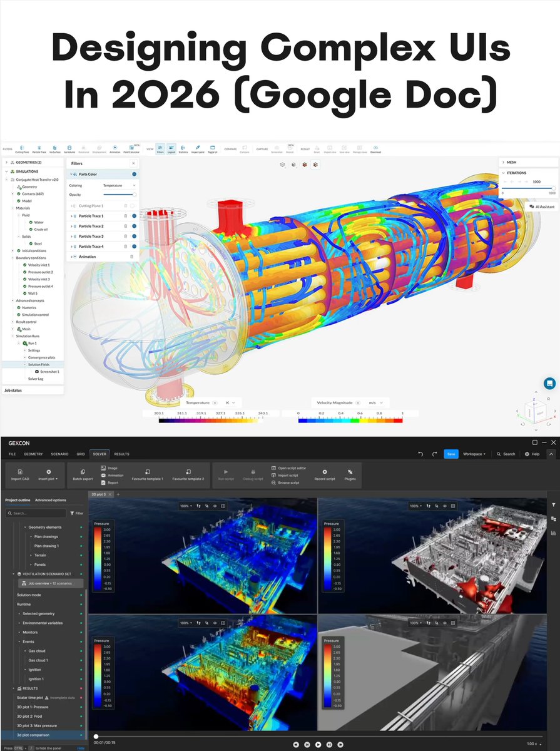Toggle eye icon in top-right 3D plot
The width and height of the screenshot is (560, 751).
pyautogui.click(x=445, y=506)
